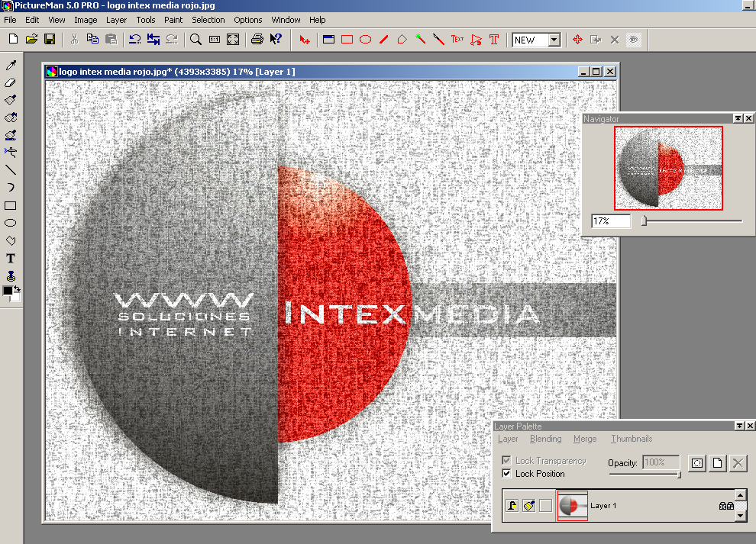Image resolution: width=756 pixels, height=544 pixels.
Task: Click the padlock icons on Layer 1
Action: tap(726, 506)
